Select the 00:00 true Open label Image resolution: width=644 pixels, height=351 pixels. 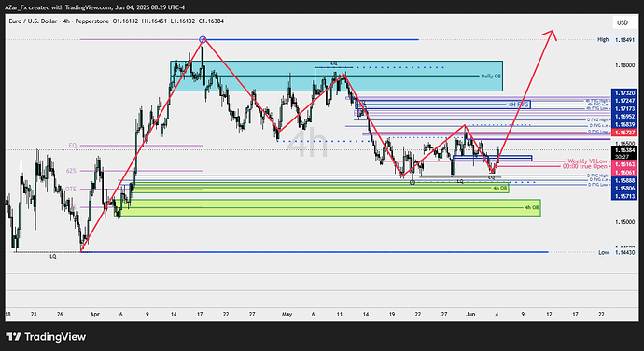[584, 166]
